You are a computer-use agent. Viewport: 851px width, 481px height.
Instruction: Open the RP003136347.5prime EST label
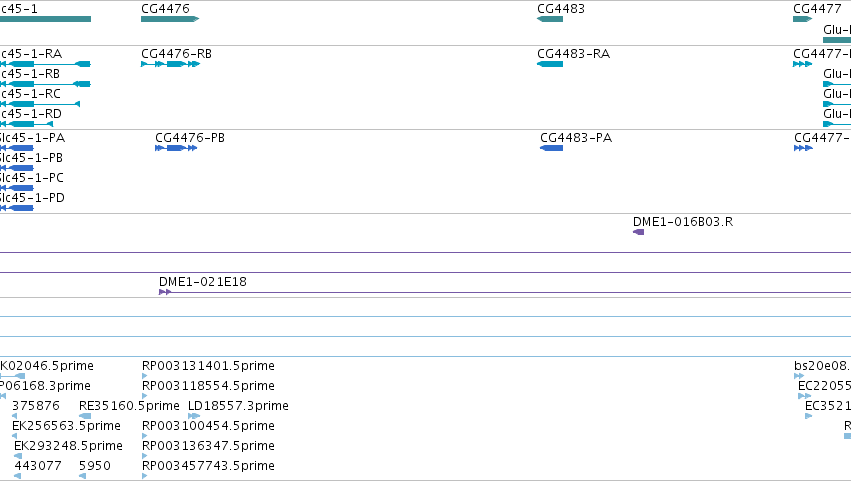pos(208,446)
